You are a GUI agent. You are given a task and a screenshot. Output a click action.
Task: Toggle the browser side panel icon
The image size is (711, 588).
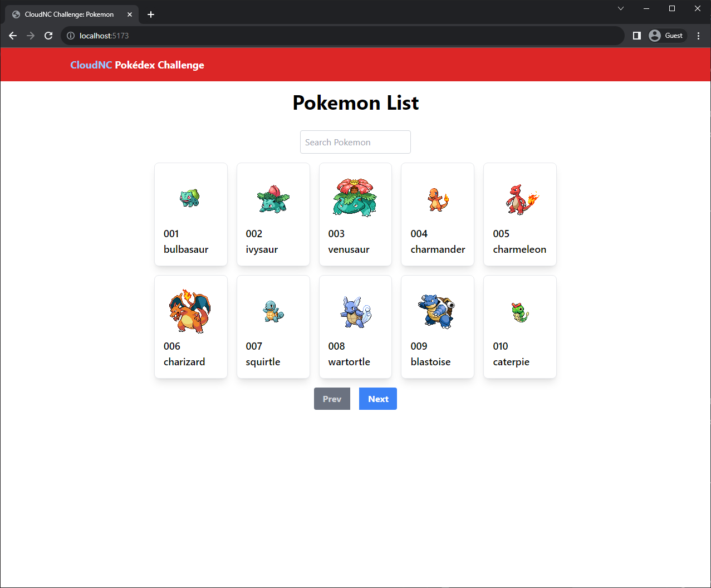tap(637, 36)
